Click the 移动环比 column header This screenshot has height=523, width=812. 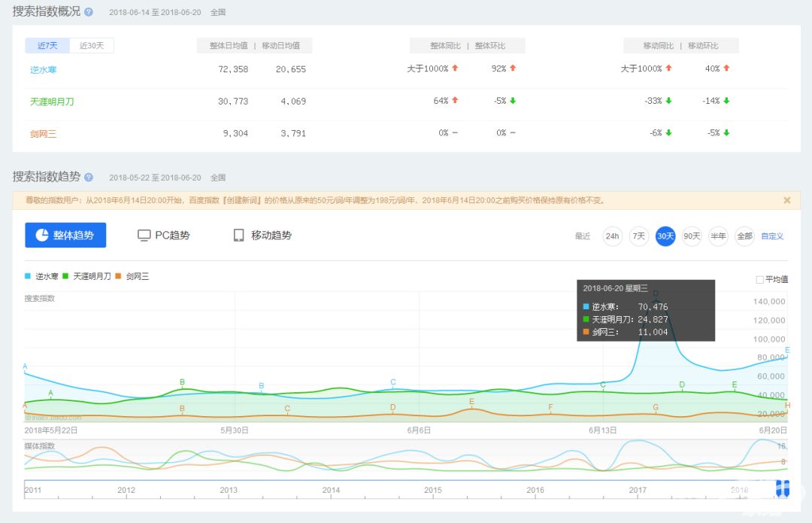click(x=703, y=46)
